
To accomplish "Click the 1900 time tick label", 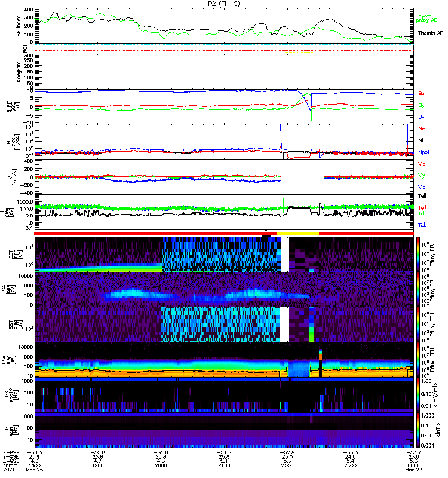I will 97,465.
